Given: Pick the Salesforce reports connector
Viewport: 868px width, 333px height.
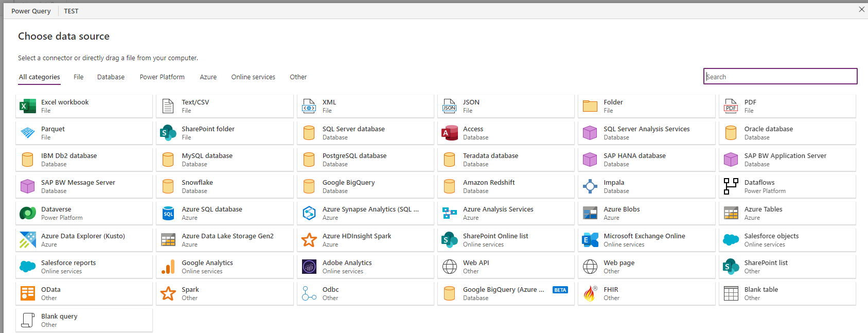Looking at the screenshot, I should pyautogui.click(x=84, y=267).
